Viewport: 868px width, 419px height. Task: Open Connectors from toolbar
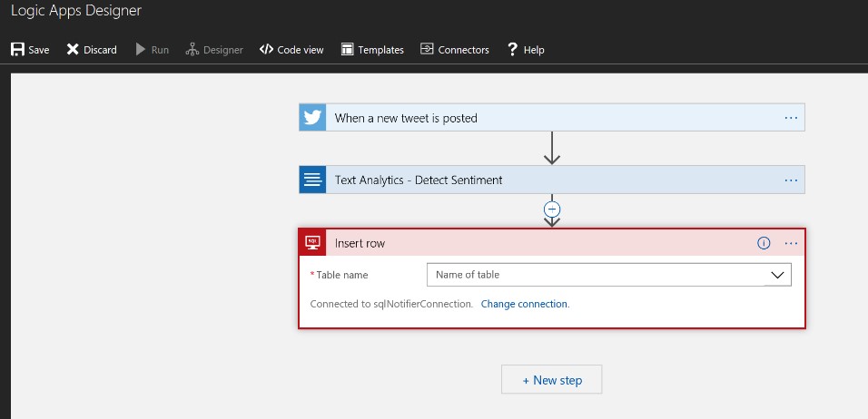click(x=455, y=49)
